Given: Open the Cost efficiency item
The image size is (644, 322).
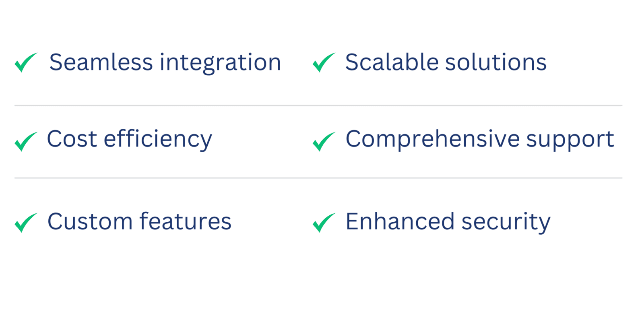Looking at the screenshot, I should [x=130, y=140].
